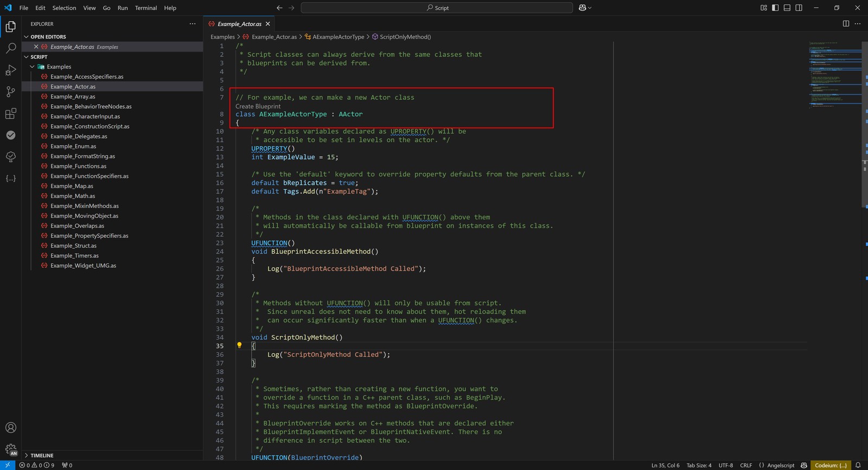Screen dimensions: 868x470
Task: Click AExampleActorType in the breadcrumb
Action: 338,37
